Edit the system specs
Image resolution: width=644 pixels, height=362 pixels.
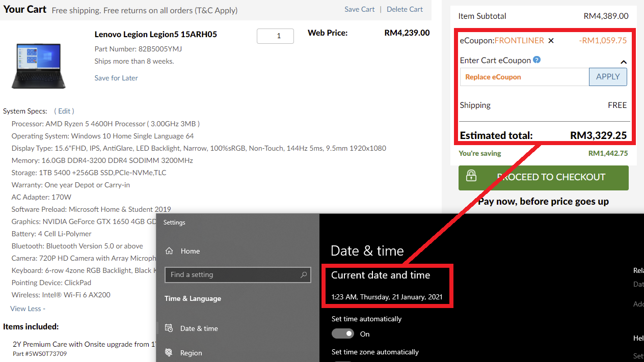coord(64,111)
